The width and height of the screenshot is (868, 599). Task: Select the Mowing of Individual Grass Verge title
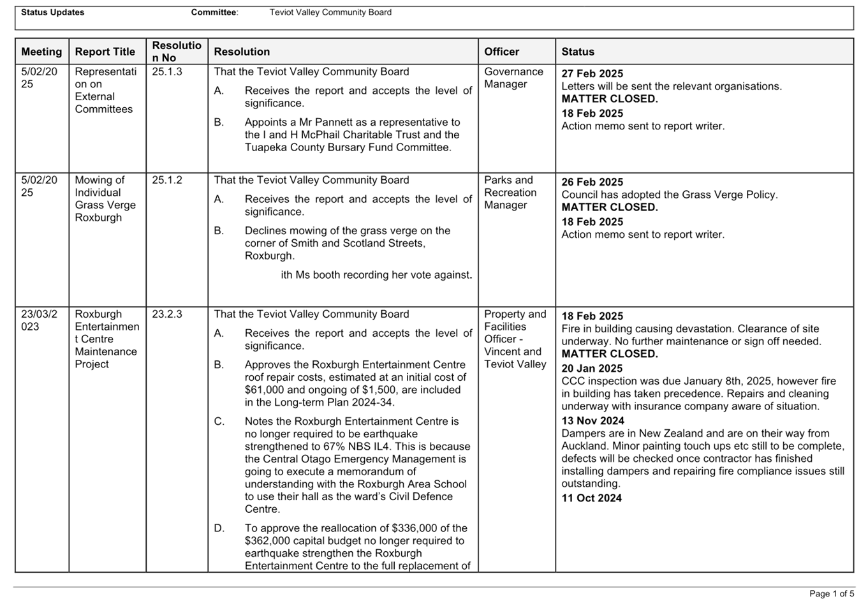(105, 198)
